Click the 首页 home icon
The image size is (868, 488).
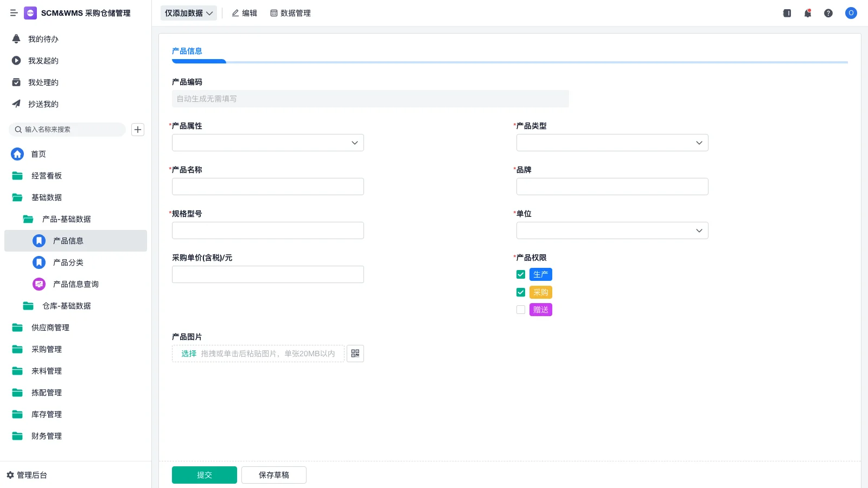(17, 154)
